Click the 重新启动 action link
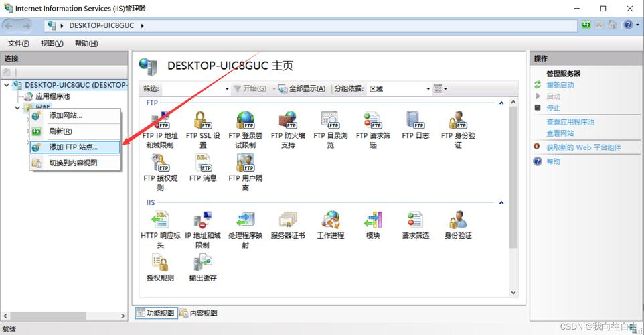 pos(560,85)
